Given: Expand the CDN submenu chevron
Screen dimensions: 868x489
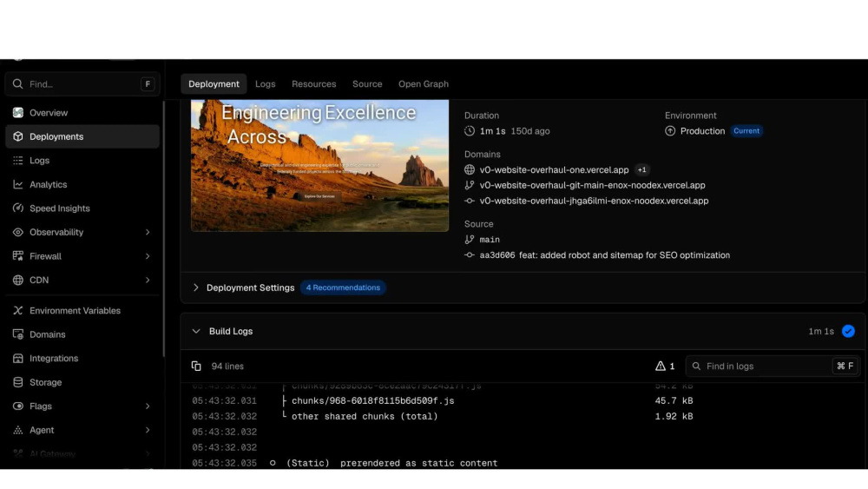Looking at the screenshot, I should point(148,280).
